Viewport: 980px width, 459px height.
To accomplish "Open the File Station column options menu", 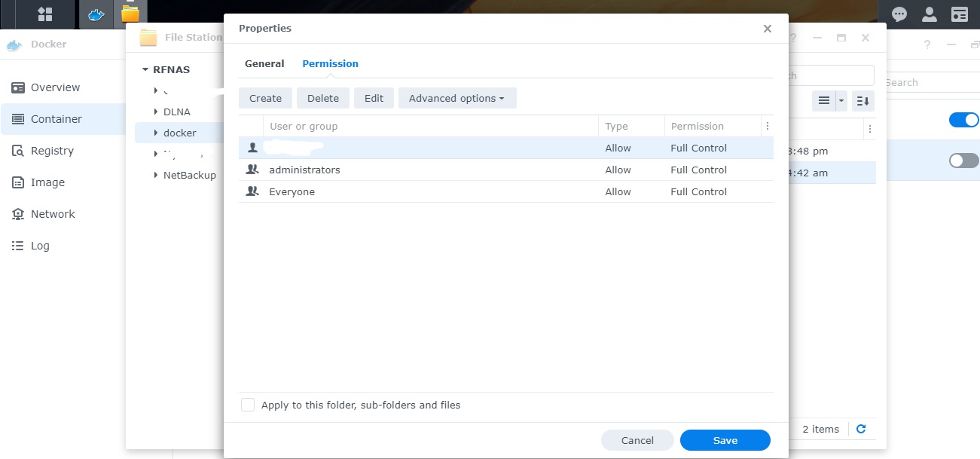I will click(869, 129).
